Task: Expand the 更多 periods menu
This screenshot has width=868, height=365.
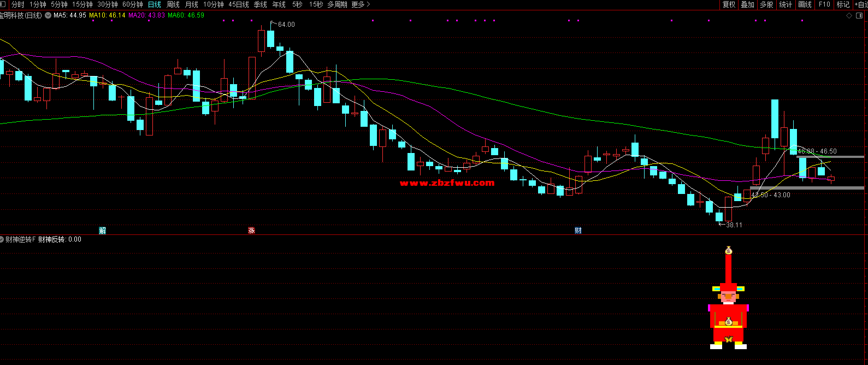Action: point(361,4)
